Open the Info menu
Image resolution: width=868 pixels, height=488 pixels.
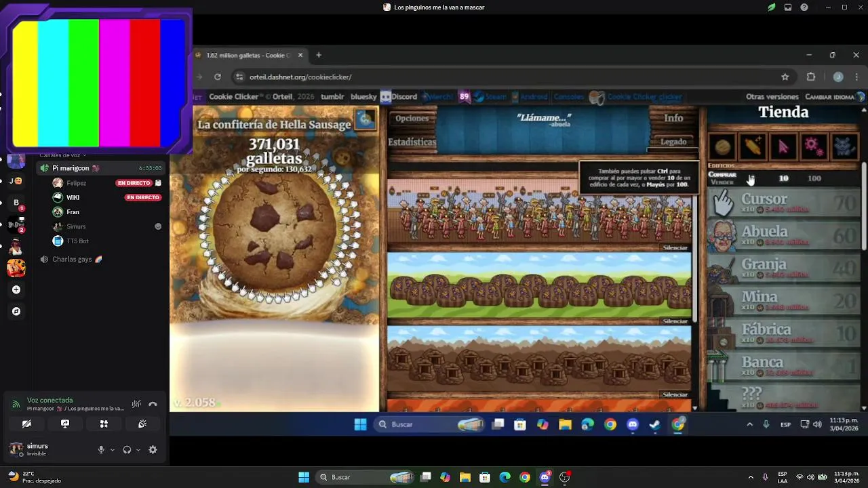[x=673, y=118]
